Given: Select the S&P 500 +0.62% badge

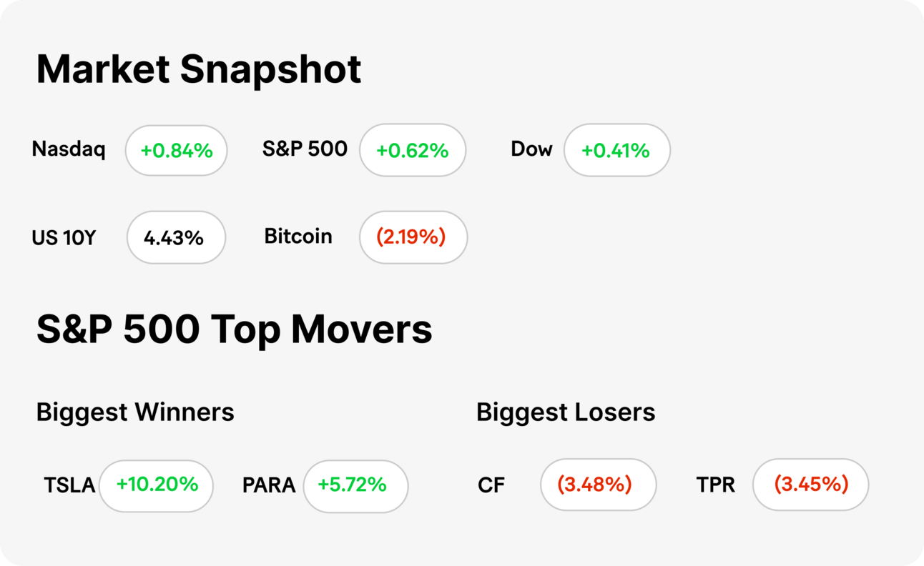Looking at the screenshot, I should (x=413, y=150).
